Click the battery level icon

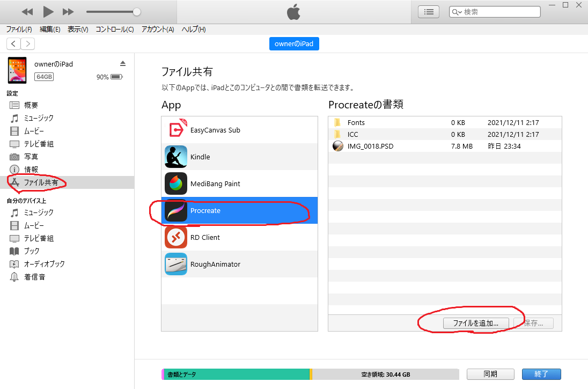pyautogui.click(x=116, y=77)
